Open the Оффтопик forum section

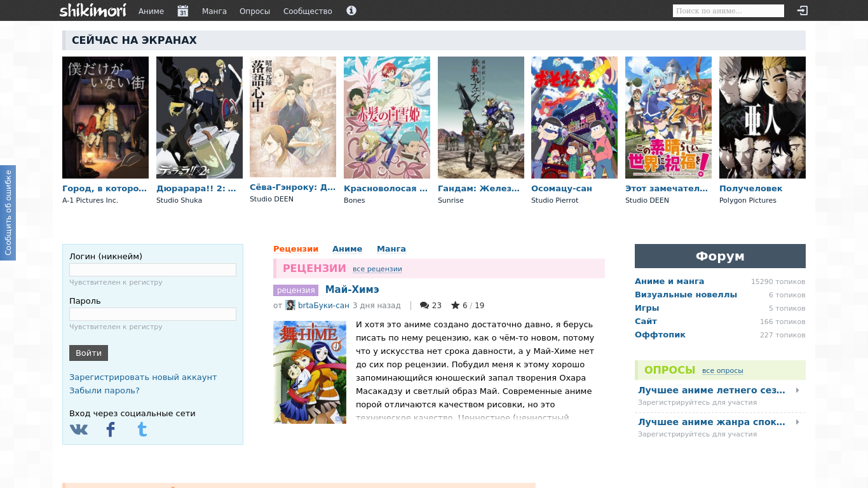click(660, 335)
